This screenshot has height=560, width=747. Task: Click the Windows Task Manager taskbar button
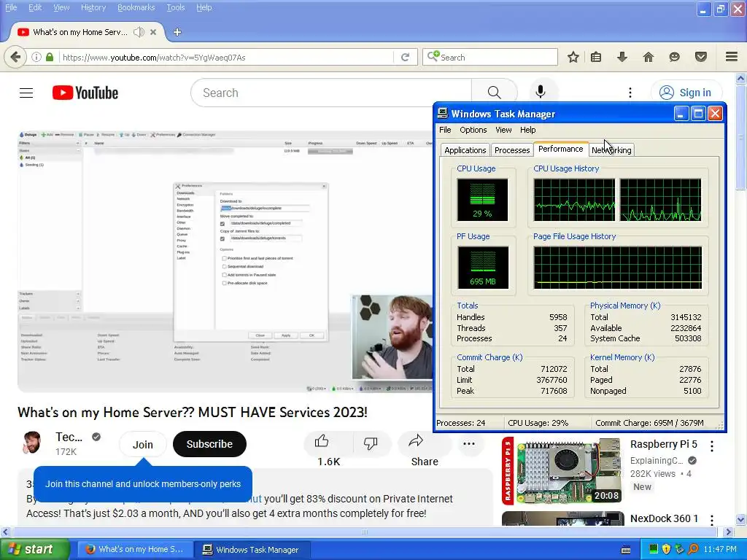point(253,550)
